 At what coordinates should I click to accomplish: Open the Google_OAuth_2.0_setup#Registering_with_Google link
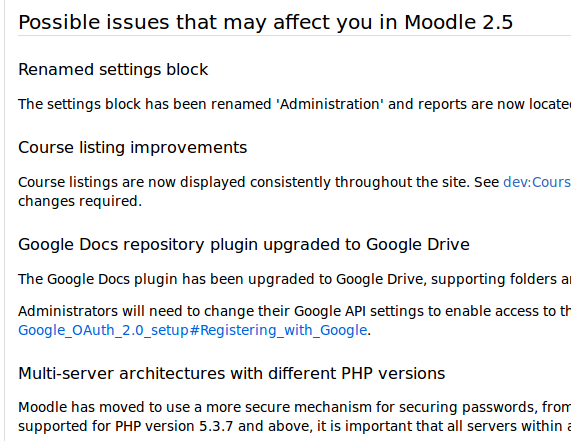tap(192, 330)
